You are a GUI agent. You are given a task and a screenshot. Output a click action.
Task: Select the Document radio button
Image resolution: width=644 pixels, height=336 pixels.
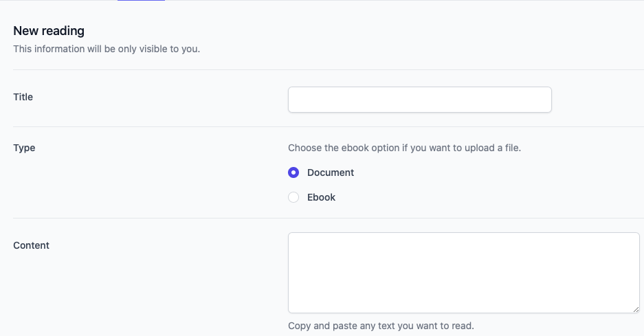click(293, 172)
